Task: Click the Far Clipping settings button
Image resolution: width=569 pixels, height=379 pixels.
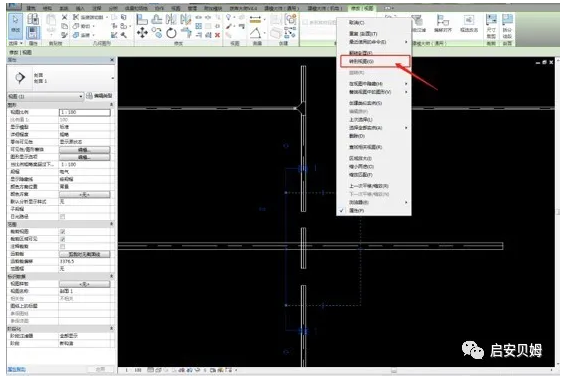Action: click(85, 254)
